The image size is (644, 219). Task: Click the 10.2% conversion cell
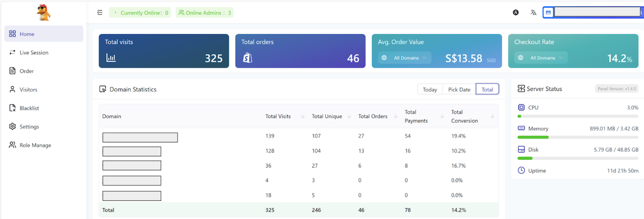[458, 151]
